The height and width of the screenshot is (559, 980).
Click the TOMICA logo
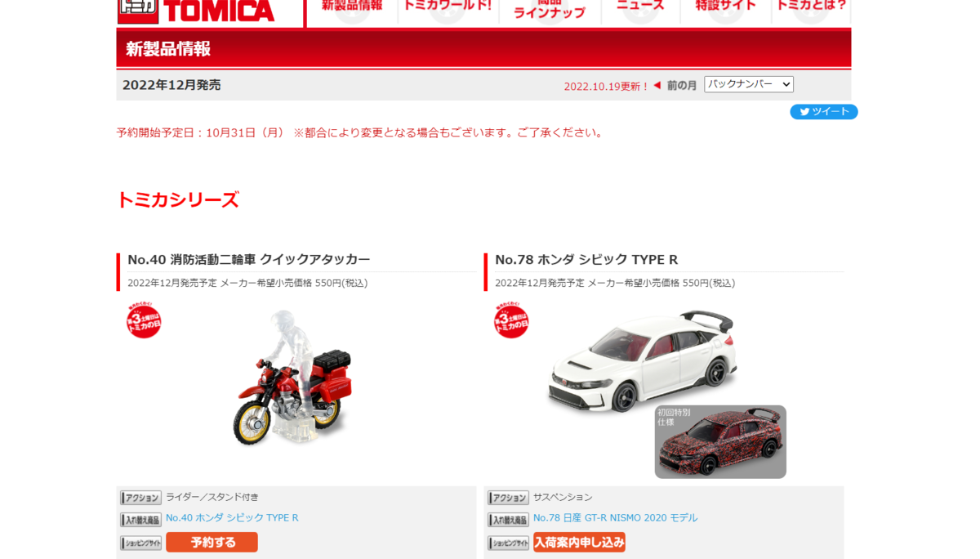pos(196,11)
